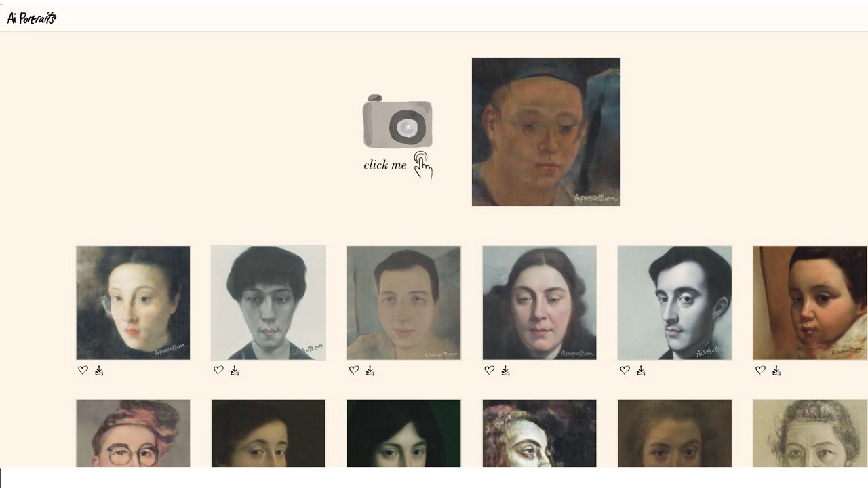This screenshot has height=488, width=868.
Task: Download the first portrait in the gallery
Action: [x=99, y=371]
